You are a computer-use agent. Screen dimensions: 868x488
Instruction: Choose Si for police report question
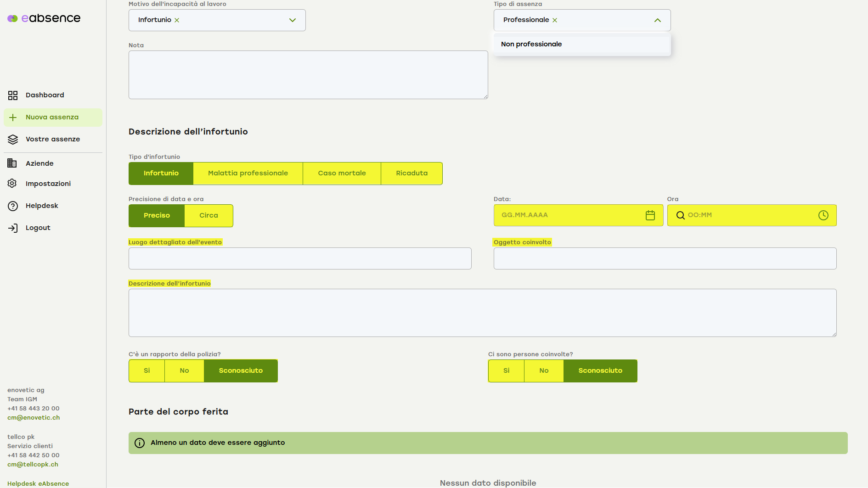click(x=147, y=370)
